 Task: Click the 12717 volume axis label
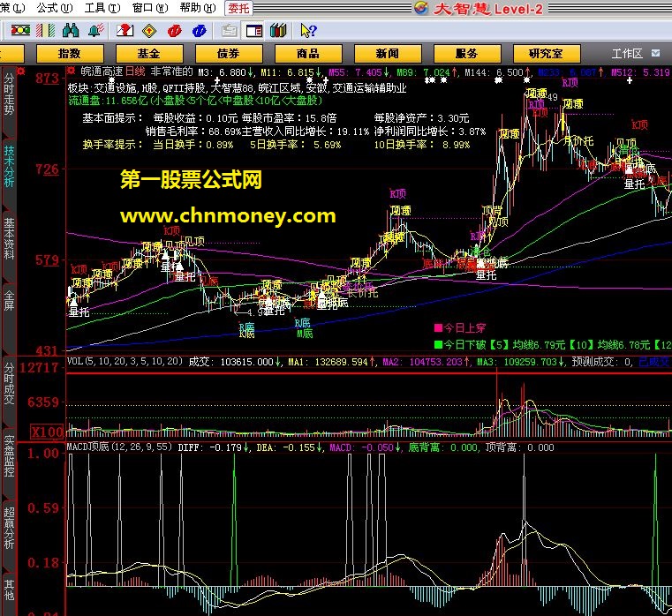(x=39, y=367)
